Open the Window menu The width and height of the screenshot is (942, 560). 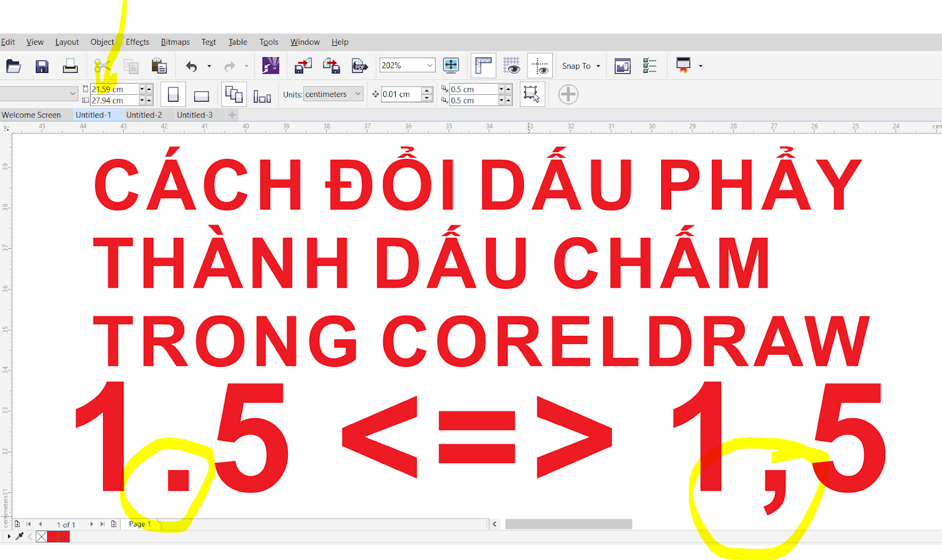point(304,42)
